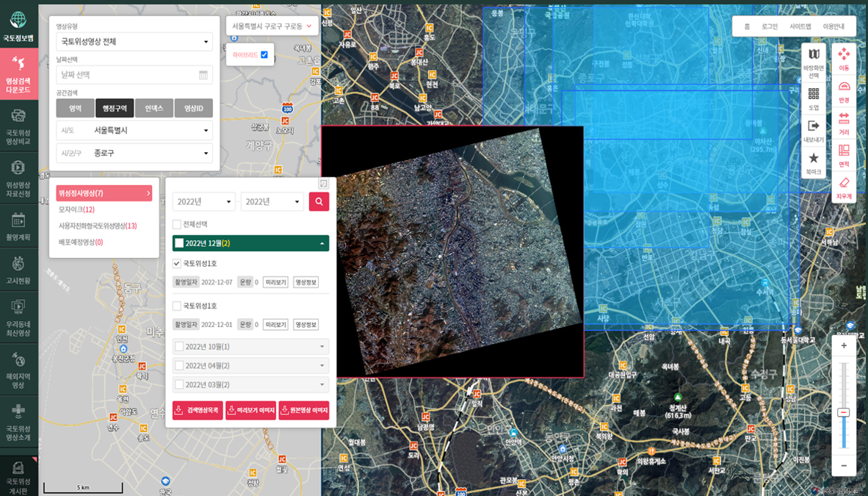868x496 pixels.
Task: Check the 2022년 04월 checkbox
Action: click(179, 366)
